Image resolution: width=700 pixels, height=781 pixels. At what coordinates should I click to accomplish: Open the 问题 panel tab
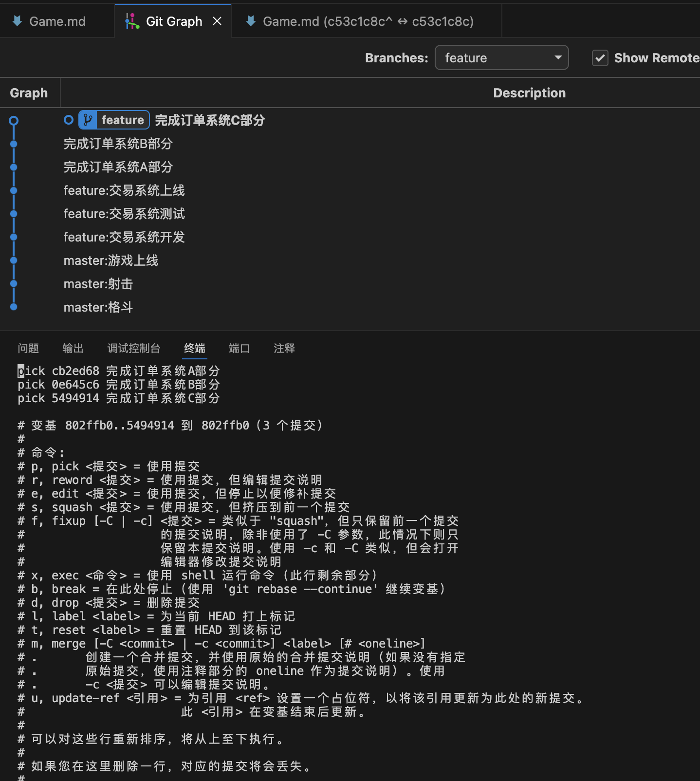tap(28, 348)
